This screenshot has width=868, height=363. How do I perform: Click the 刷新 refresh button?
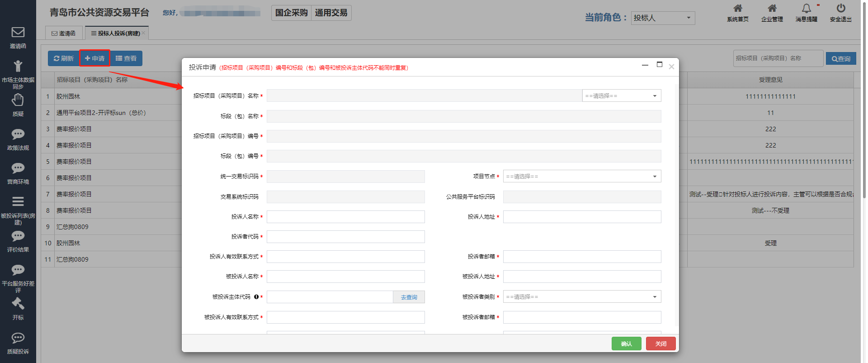(x=64, y=58)
